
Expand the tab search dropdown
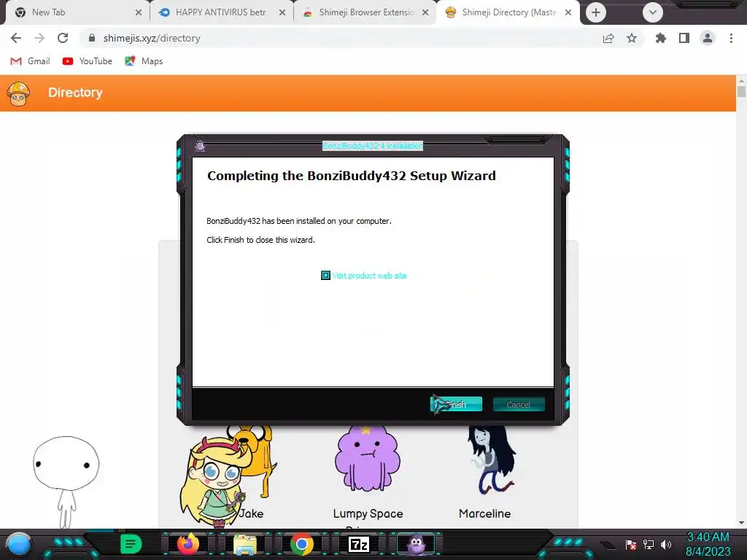point(652,12)
